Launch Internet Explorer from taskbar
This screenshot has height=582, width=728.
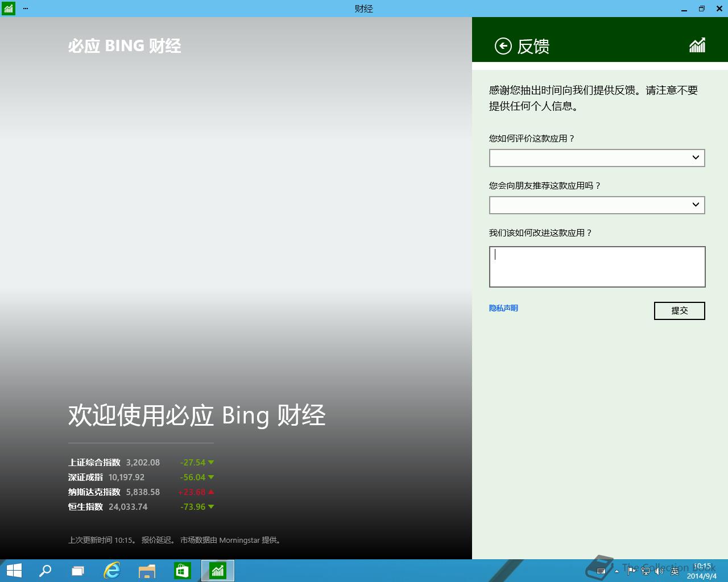[112, 571]
